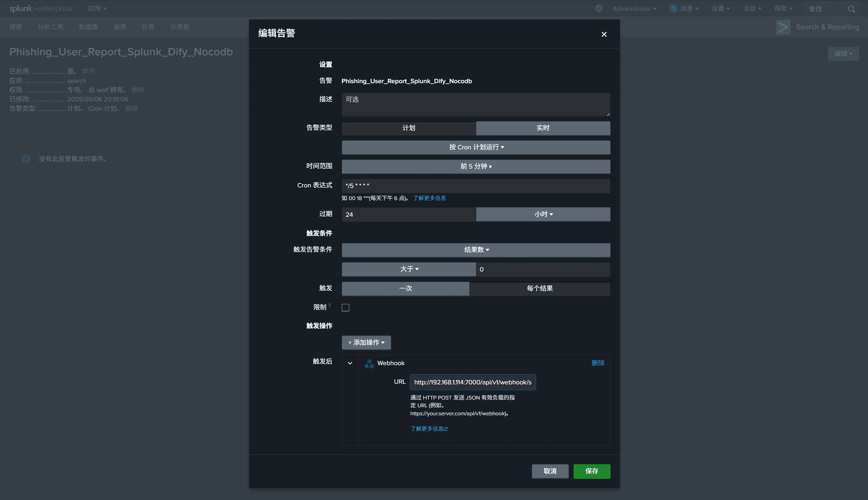This screenshot has height=500, width=868.
Task: Open the 按 Cron 计划运行 dropdown
Action: coord(476,147)
